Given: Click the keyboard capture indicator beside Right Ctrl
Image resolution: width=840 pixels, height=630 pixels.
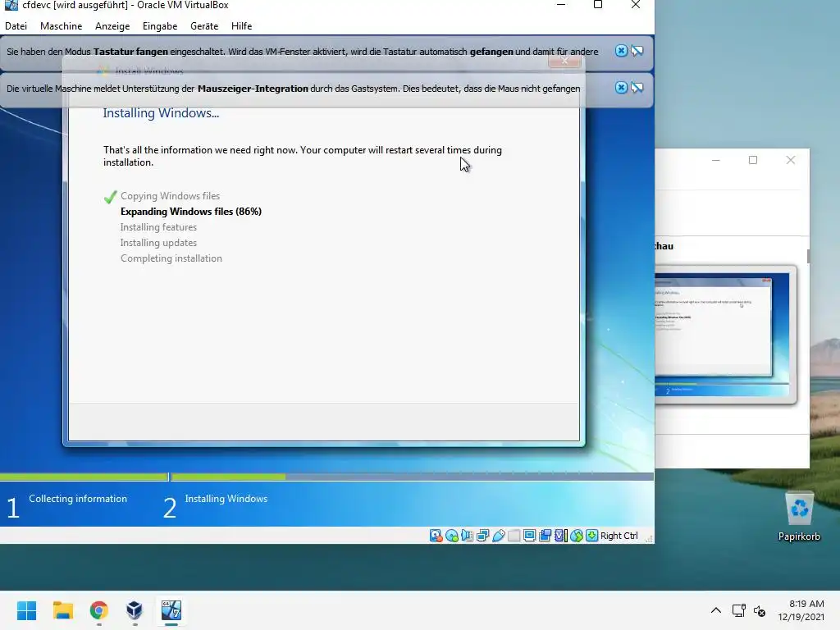Looking at the screenshot, I should tap(591, 536).
